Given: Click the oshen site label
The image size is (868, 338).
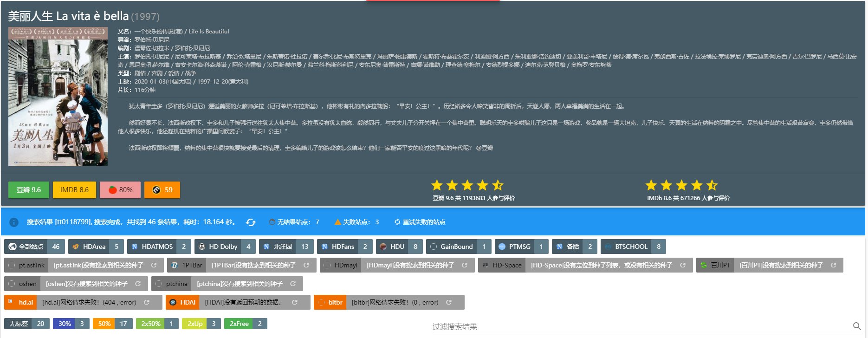Looking at the screenshot, I should click(x=22, y=284).
